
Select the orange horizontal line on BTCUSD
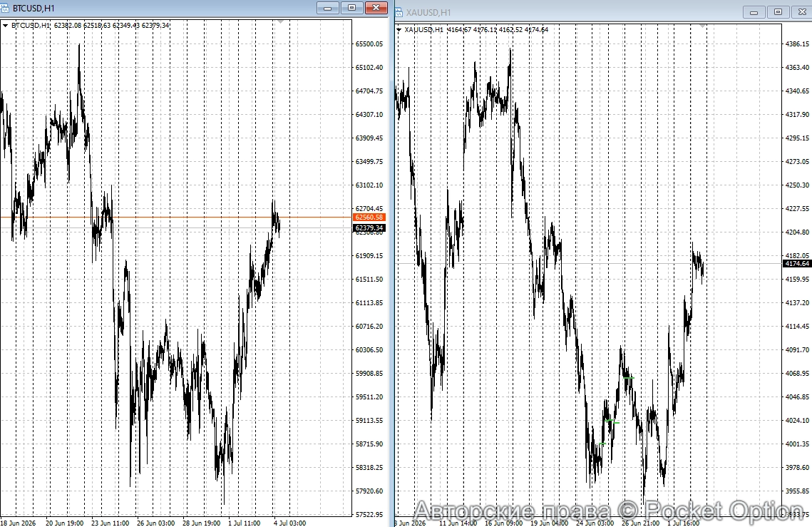click(x=176, y=217)
